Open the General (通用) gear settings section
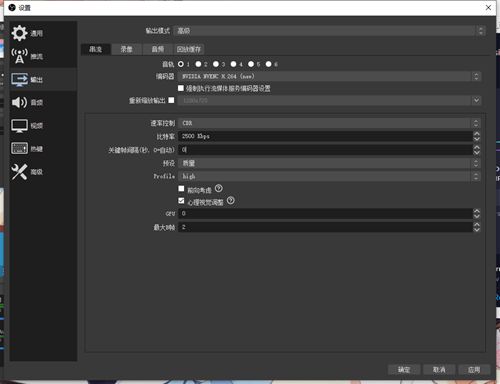 click(x=43, y=33)
